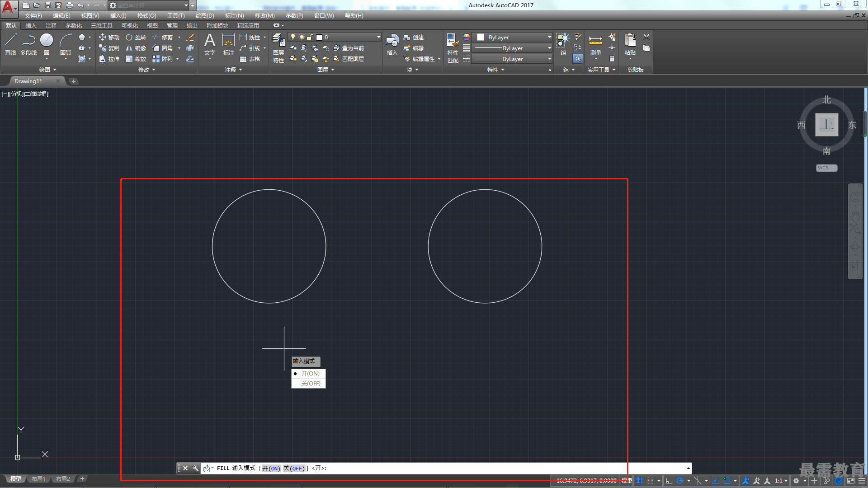The image size is (868, 488).
Task: Click 开(ON) keyword in command line
Action: pyautogui.click(x=271, y=469)
